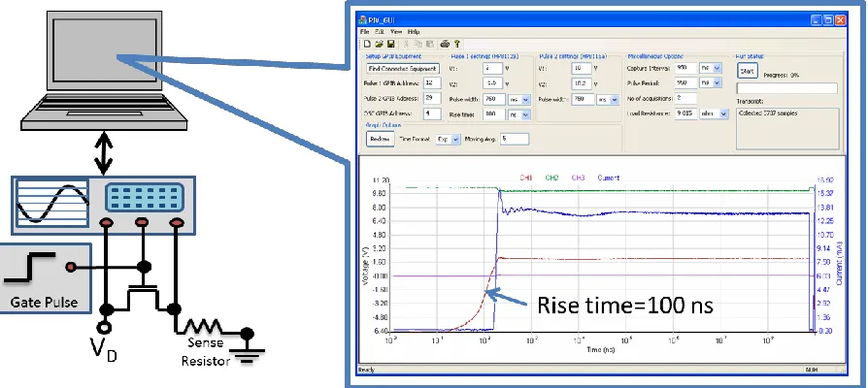Click the Ready status bar text
Screen dimensions: 868x388
366,370
